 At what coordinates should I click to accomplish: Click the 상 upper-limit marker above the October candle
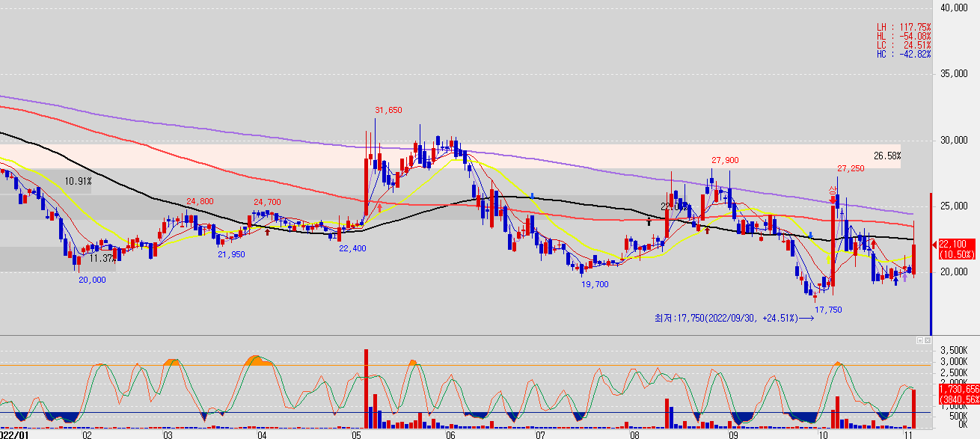click(832, 191)
